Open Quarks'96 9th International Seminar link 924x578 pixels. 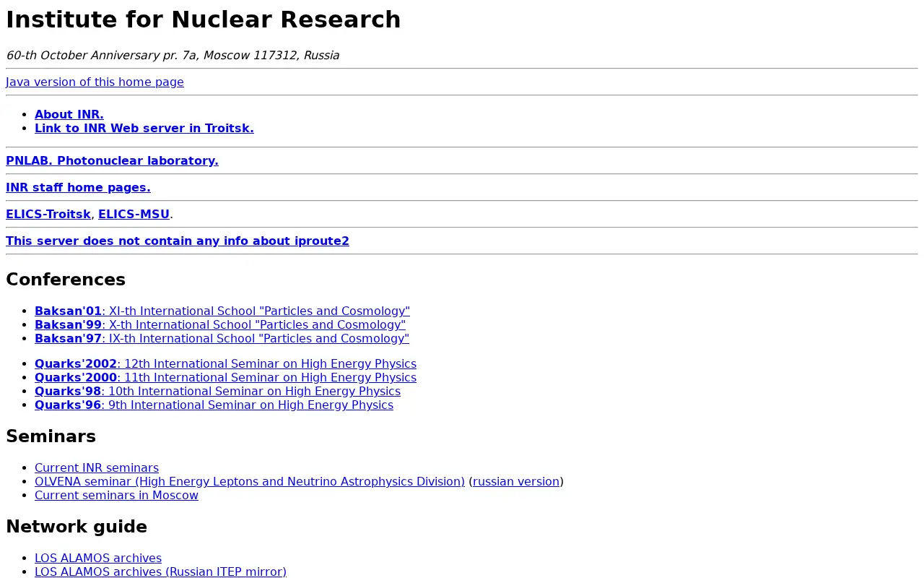[x=214, y=405]
